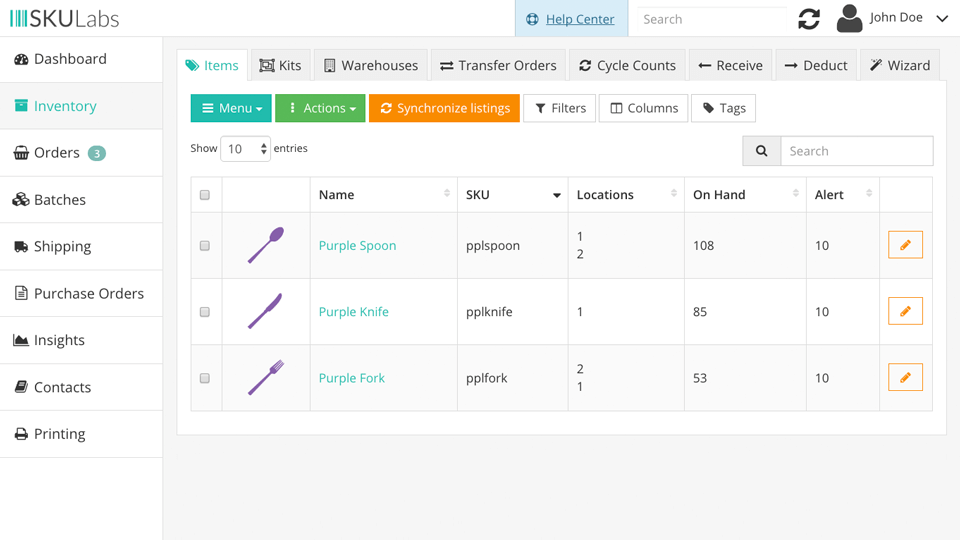960x540 pixels.
Task: Click the Synchronize listings button
Action: [x=444, y=108]
